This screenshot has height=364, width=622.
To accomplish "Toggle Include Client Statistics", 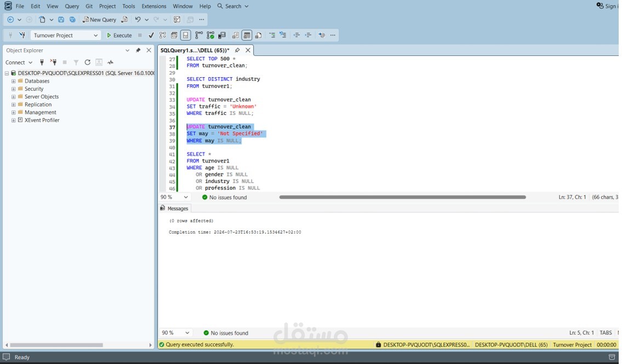I will pyautogui.click(x=222, y=35).
